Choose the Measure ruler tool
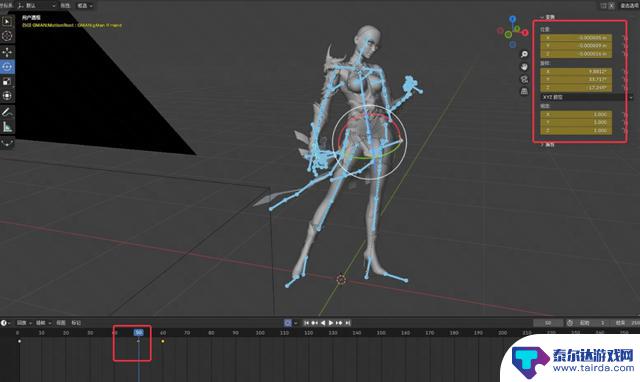This screenshot has width=640, height=382. (x=7, y=127)
